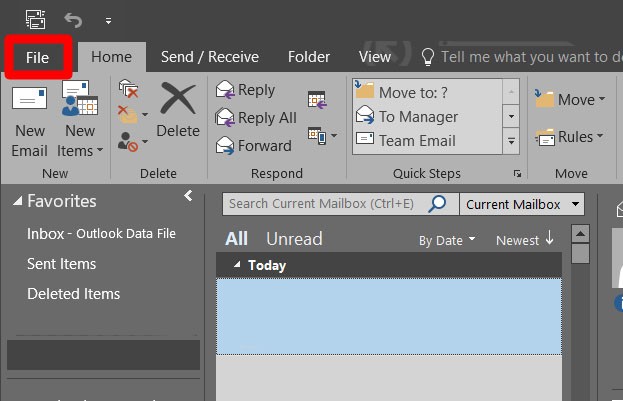Screen dimensions: 623x401
Task: Select the 'Move to: ?' quick step
Action: 427,92
